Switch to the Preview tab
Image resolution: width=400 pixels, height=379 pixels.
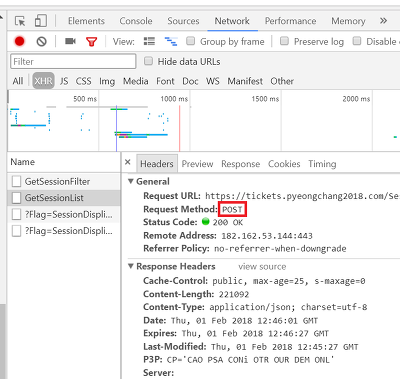point(197,164)
